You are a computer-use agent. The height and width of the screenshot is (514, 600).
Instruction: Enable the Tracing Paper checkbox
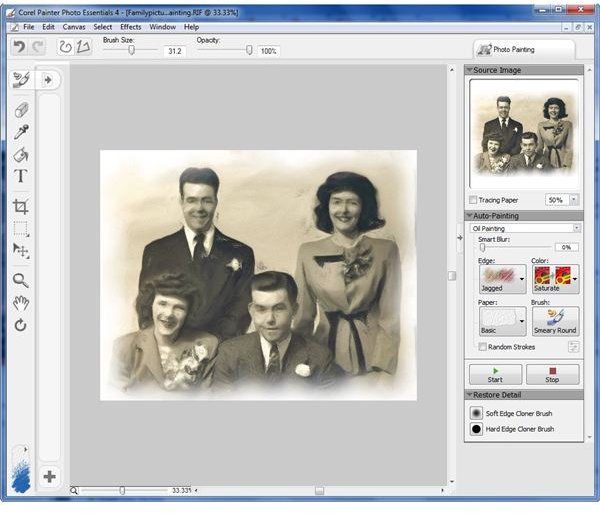tap(473, 200)
